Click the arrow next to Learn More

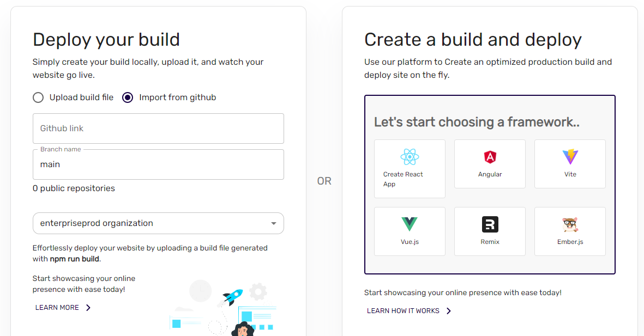coord(88,308)
